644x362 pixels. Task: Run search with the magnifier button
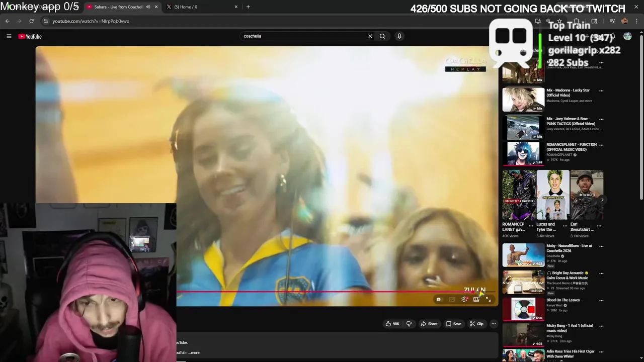[382, 36]
